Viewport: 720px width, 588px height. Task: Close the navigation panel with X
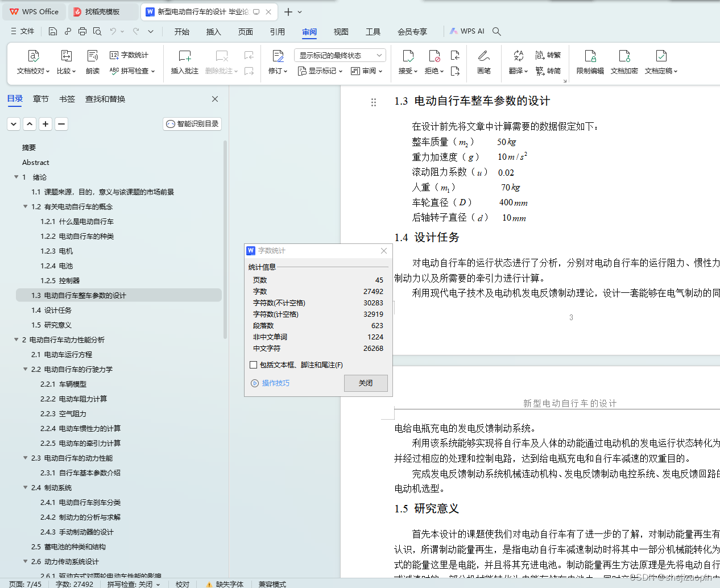click(x=215, y=99)
